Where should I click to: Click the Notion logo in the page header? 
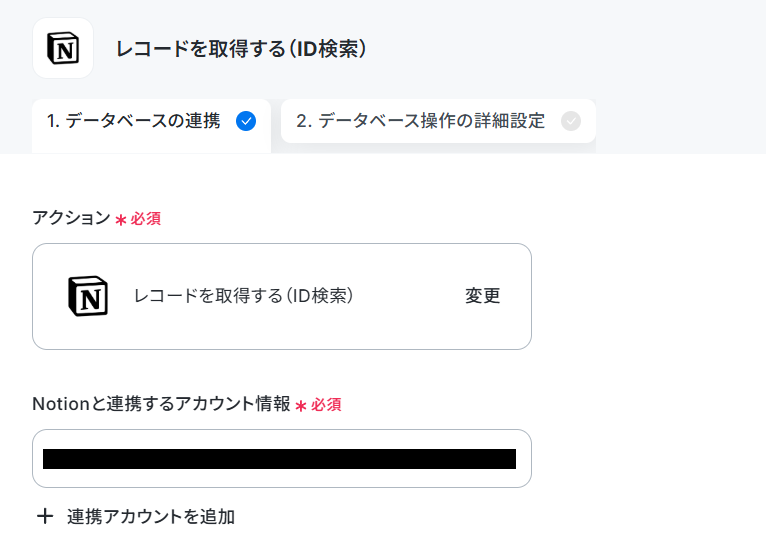(x=63, y=48)
